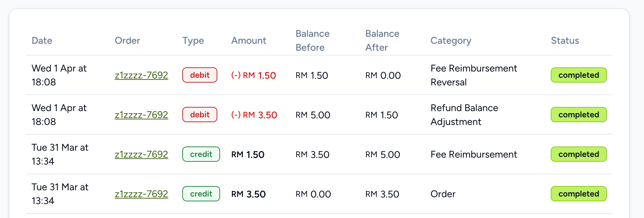
Task: Open order link in Fee Reimbursement Reversal row
Action: (x=141, y=75)
